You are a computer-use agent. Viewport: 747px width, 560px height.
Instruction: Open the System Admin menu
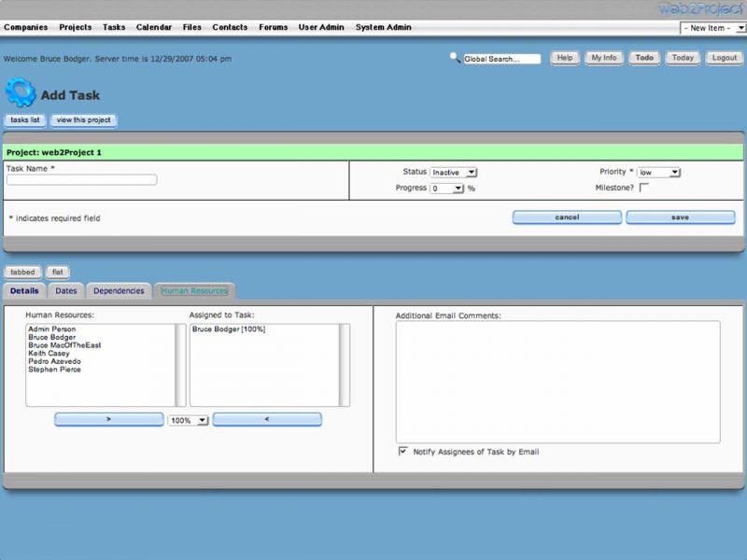coord(383,27)
